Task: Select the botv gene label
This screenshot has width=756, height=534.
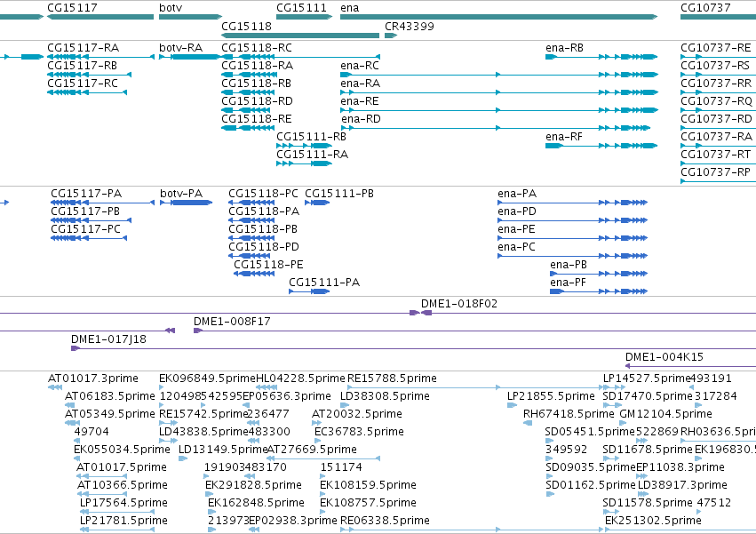Action: tap(171, 8)
